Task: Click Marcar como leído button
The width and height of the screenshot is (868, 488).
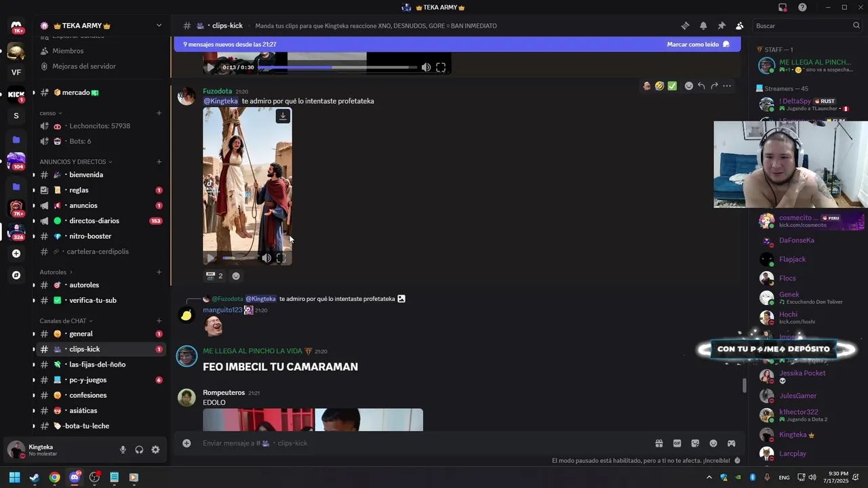Action: coord(698,44)
